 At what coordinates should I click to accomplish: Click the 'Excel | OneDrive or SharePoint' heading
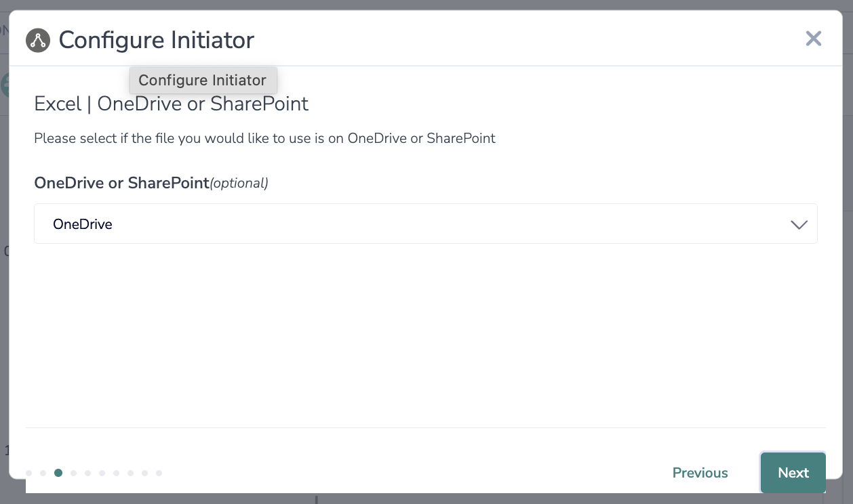[171, 104]
